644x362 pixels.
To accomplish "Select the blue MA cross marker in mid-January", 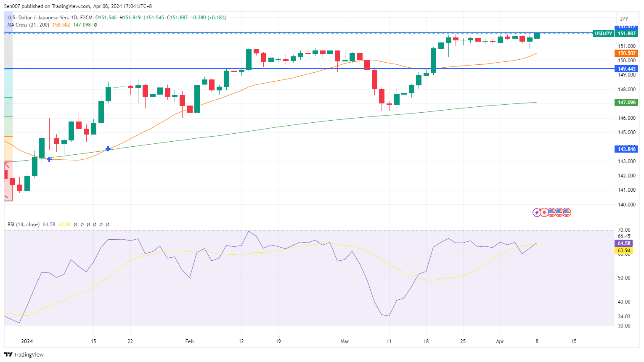I will 108,149.
